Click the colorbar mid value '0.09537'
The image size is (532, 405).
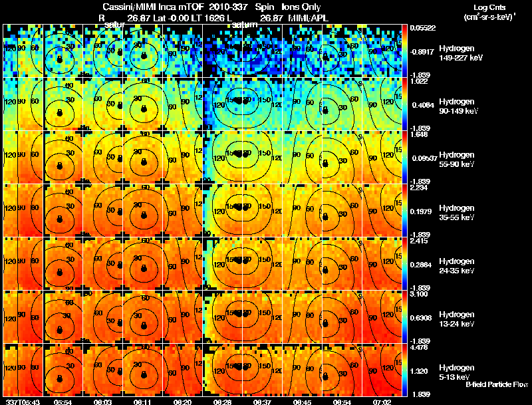point(424,158)
